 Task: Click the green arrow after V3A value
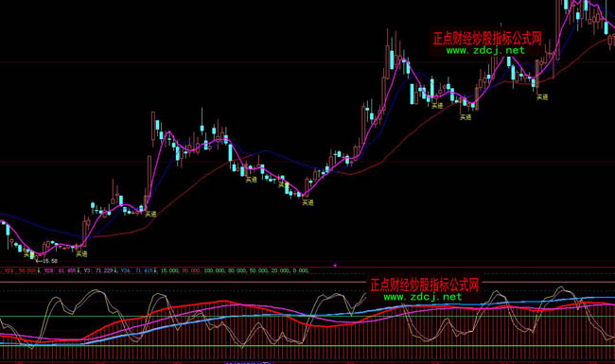click(155, 270)
